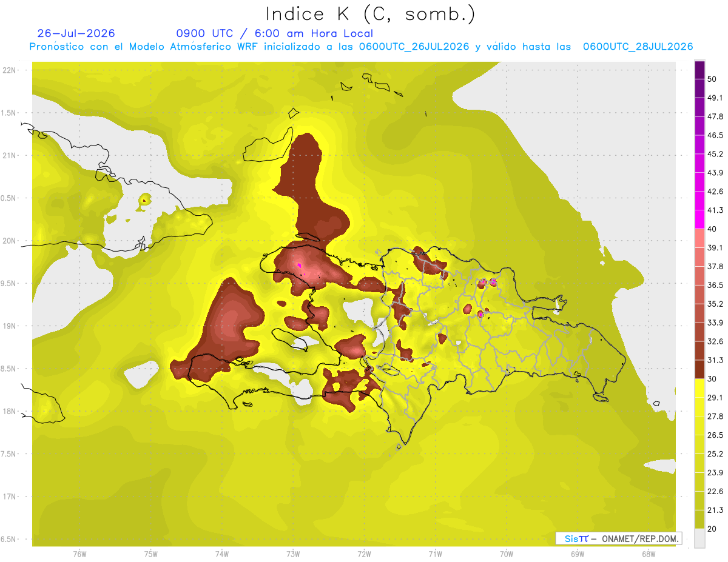This screenshot has height=562, width=728.
Task: Click the "74W" longitude label
Action: coord(222,554)
